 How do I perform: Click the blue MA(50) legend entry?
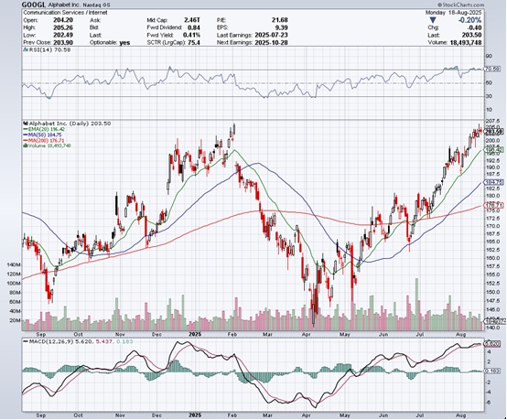click(42, 135)
